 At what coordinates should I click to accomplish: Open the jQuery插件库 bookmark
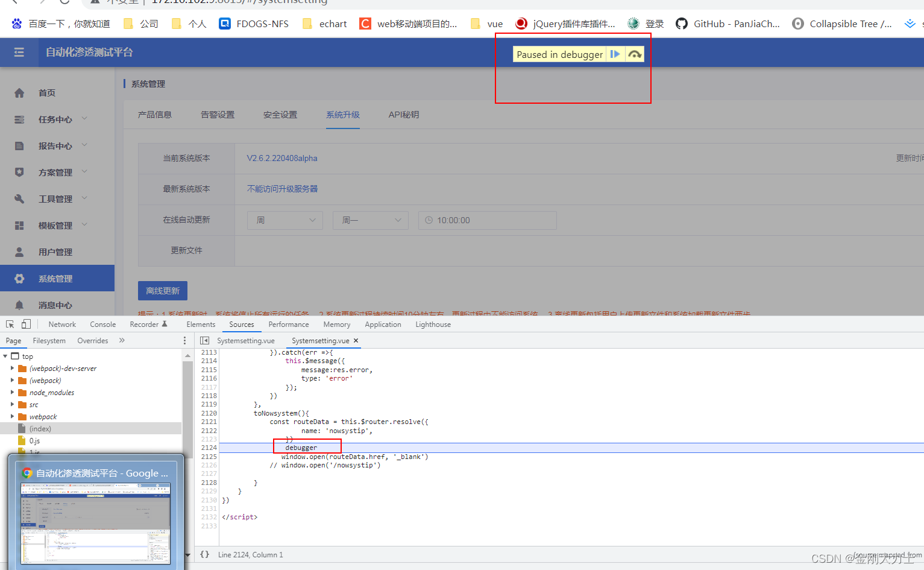click(x=565, y=24)
